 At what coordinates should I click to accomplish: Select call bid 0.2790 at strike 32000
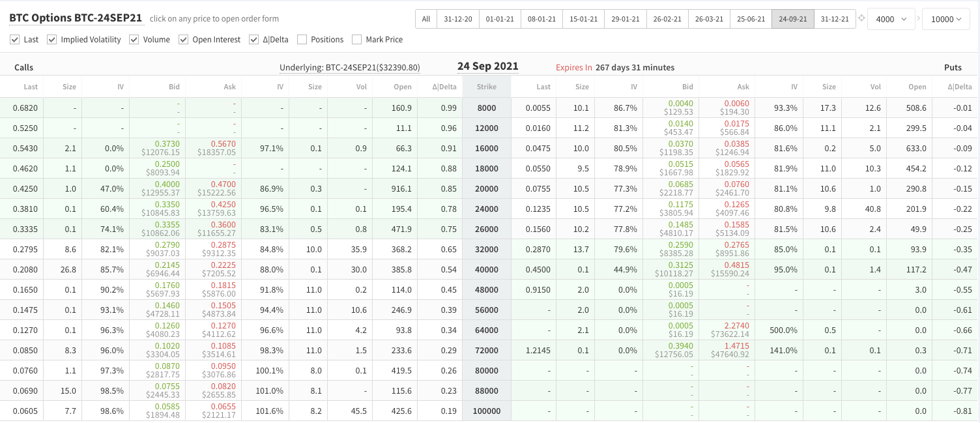tap(167, 245)
